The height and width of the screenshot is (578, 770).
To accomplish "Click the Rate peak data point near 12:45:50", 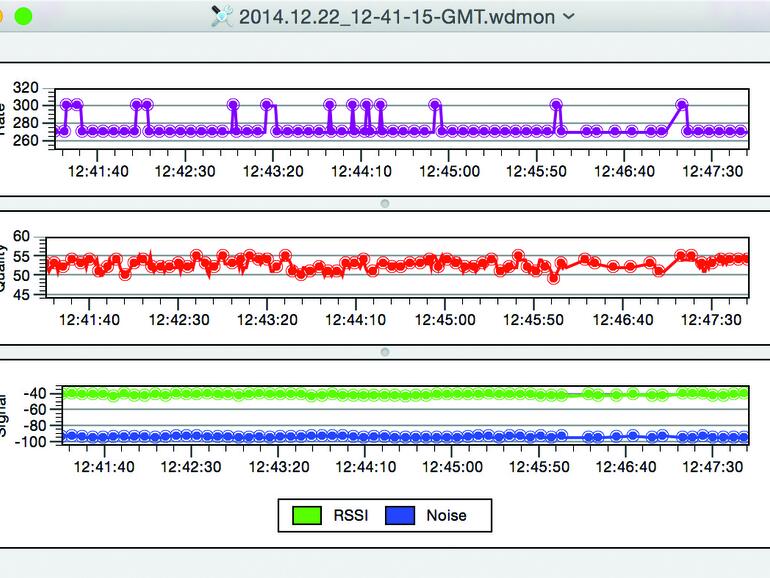I will pyautogui.click(x=556, y=105).
